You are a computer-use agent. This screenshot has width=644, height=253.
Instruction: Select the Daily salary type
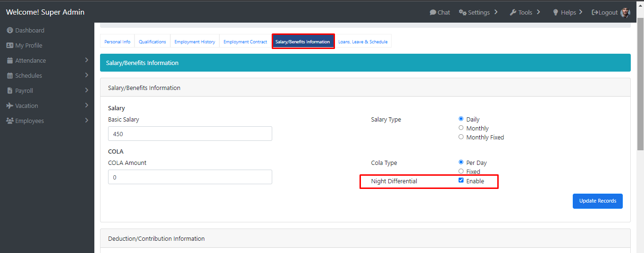[x=461, y=119]
